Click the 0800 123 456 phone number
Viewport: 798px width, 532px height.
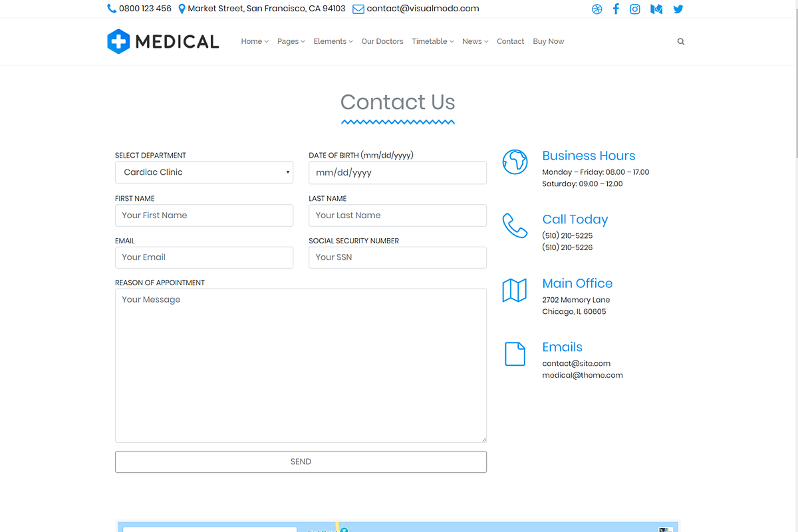pyautogui.click(x=145, y=9)
